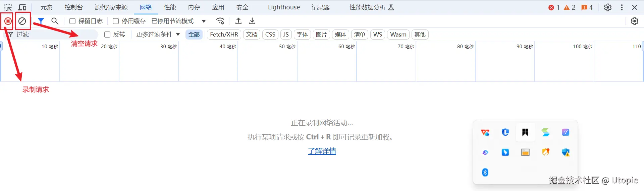Click the blue bird tray icon
Screen dimensions: 644x191
pos(505,152)
